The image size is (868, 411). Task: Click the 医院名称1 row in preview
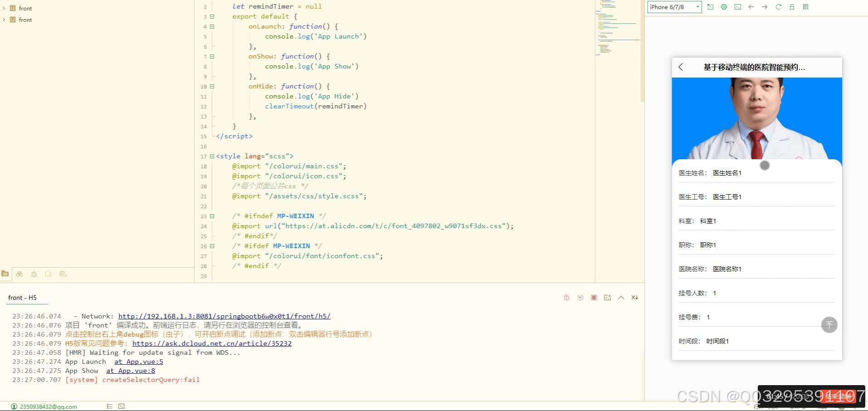tap(756, 269)
